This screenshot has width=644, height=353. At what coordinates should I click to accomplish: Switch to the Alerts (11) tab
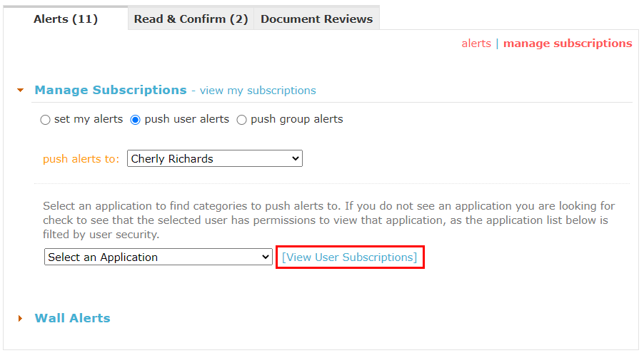point(66,19)
